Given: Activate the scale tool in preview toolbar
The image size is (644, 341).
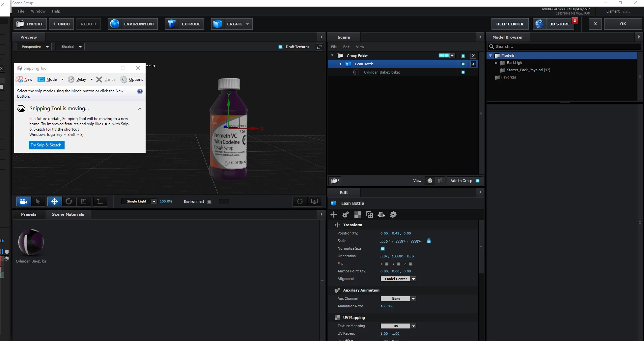Looking at the screenshot, I should [x=84, y=201].
